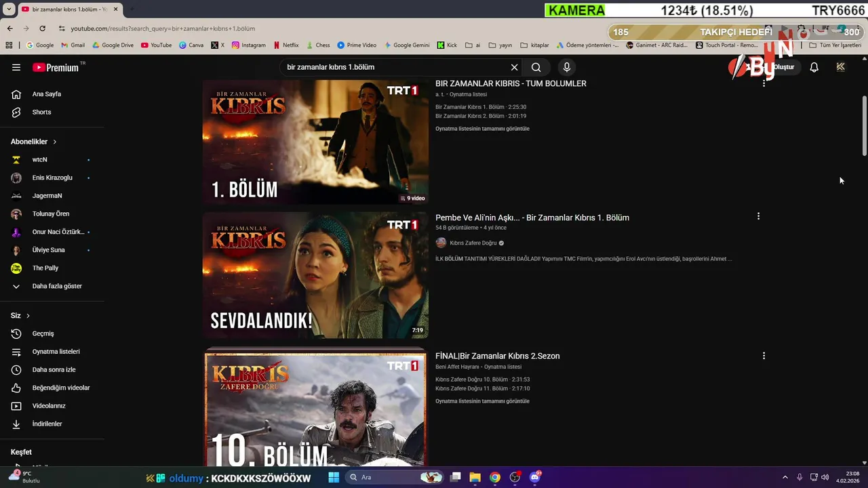
Task: Open the Chess bookmark
Action: [317, 45]
